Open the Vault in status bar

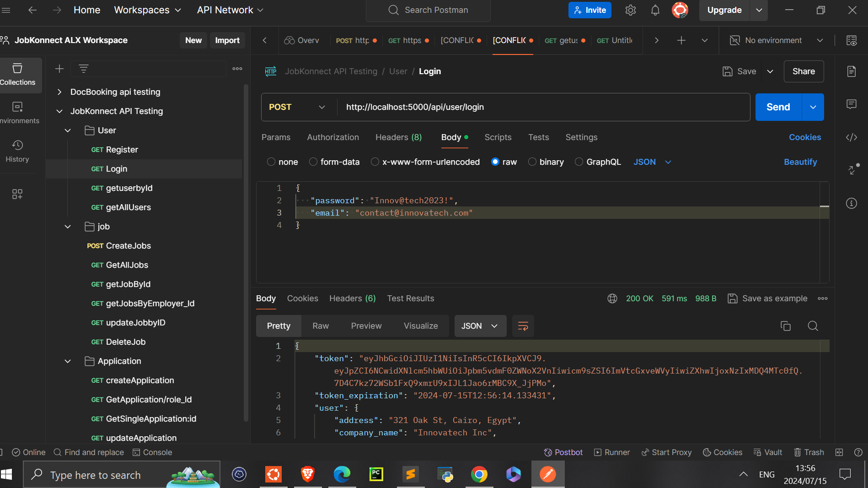click(768, 452)
